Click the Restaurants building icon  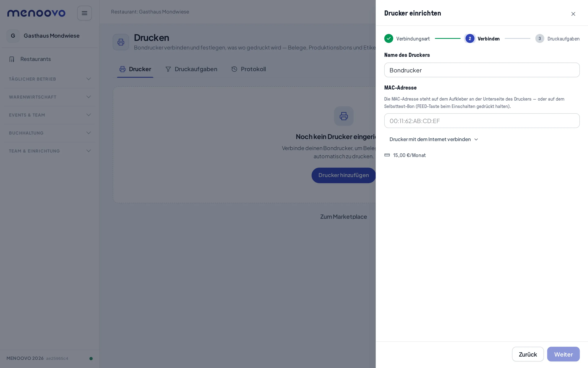[x=12, y=59]
